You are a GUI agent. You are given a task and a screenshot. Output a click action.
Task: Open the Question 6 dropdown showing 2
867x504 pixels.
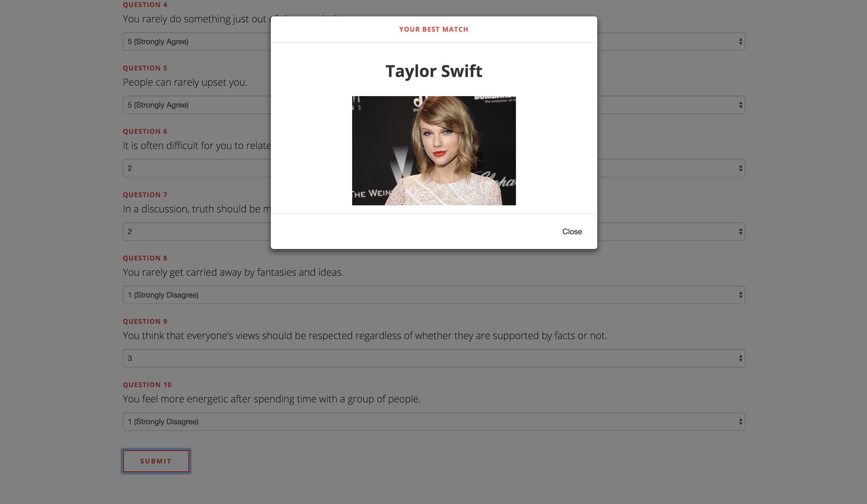pos(196,168)
